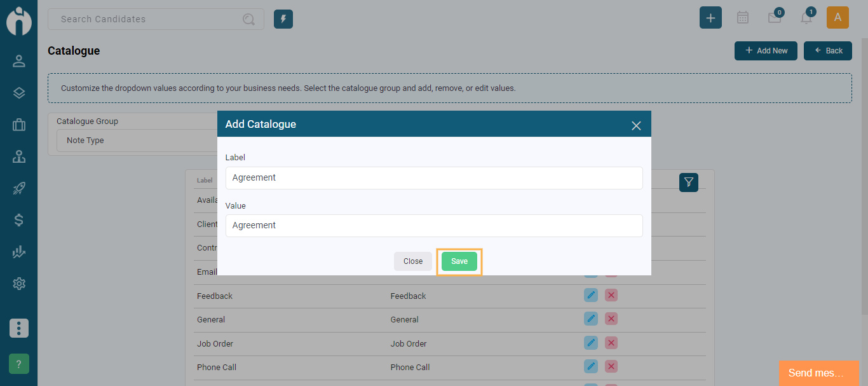The height and width of the screenshot is (386, 868).
Task: Click the three-dot more menu in the sidebar
Action: 19,328
